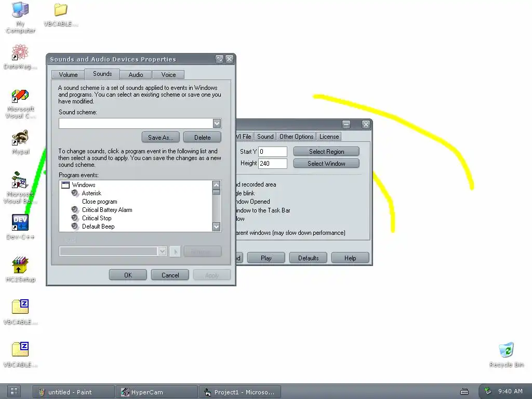Click HyperCam Help button

click(x=350, y=258)
